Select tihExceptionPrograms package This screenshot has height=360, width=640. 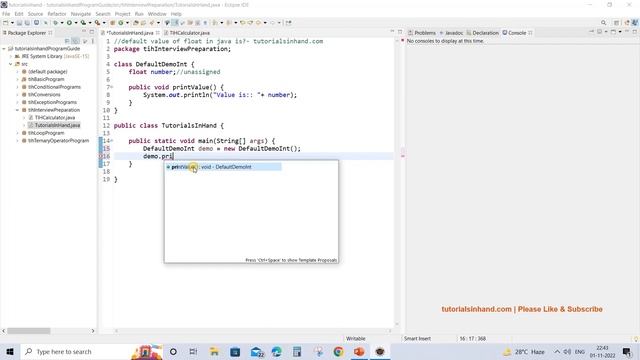(x=52, y=102)
